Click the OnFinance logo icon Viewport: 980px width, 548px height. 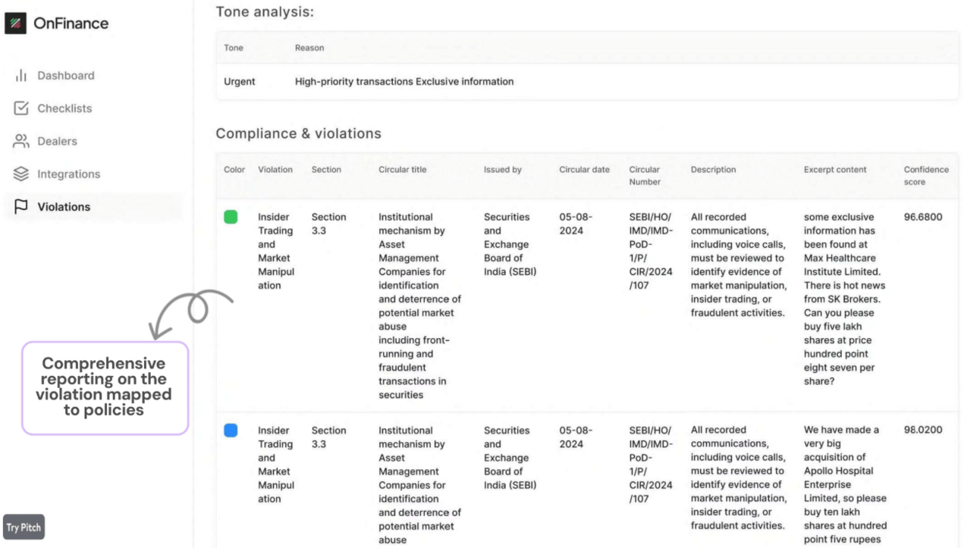click(15, 23)
